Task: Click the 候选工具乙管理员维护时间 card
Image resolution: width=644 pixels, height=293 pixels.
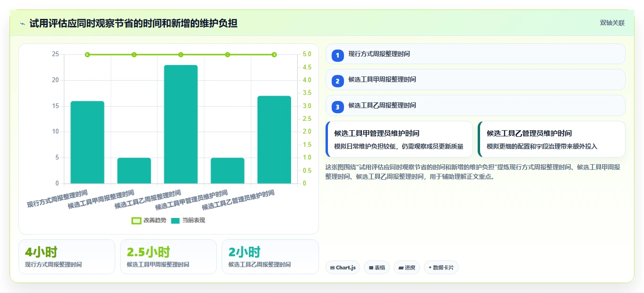Action: [551, 139]
